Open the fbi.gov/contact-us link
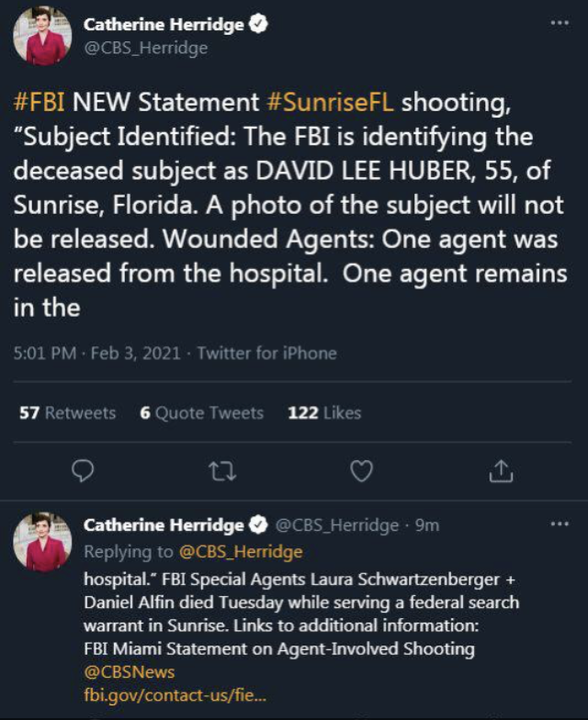The width and height of the screenshot is (588, 720). tap(175, 694)
